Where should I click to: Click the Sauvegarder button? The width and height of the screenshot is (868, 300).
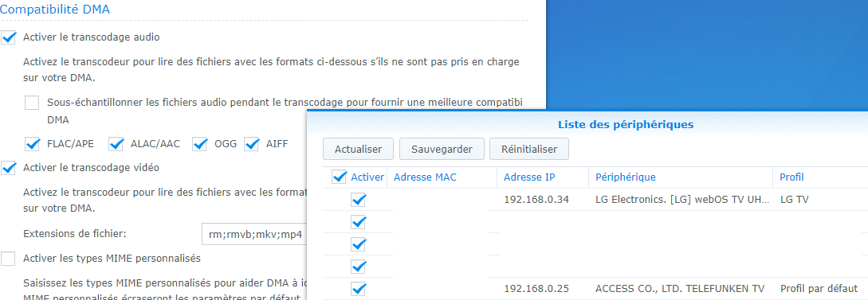point(442,149)
